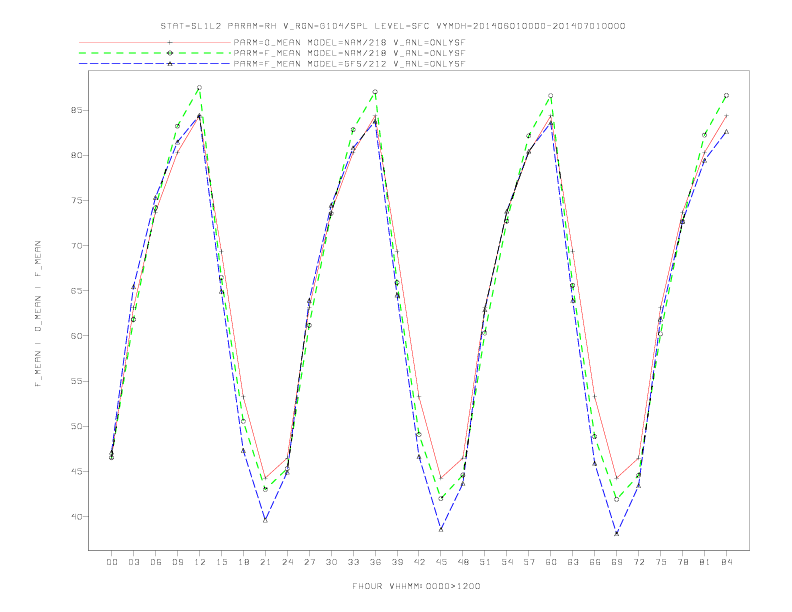The height and width of the screenshot is (612, 792).
Task: Click x-axis forecast hour 33 label
Action: coord(353,562)
